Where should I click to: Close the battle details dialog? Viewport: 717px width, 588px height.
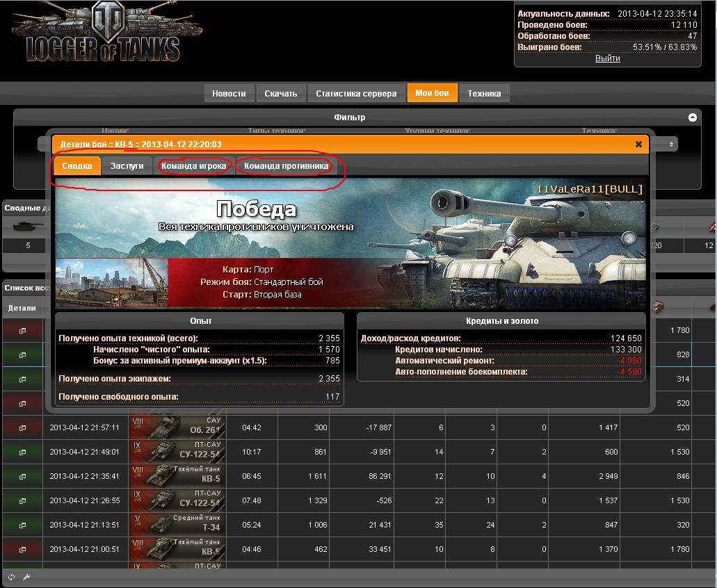tap(638, 145)
